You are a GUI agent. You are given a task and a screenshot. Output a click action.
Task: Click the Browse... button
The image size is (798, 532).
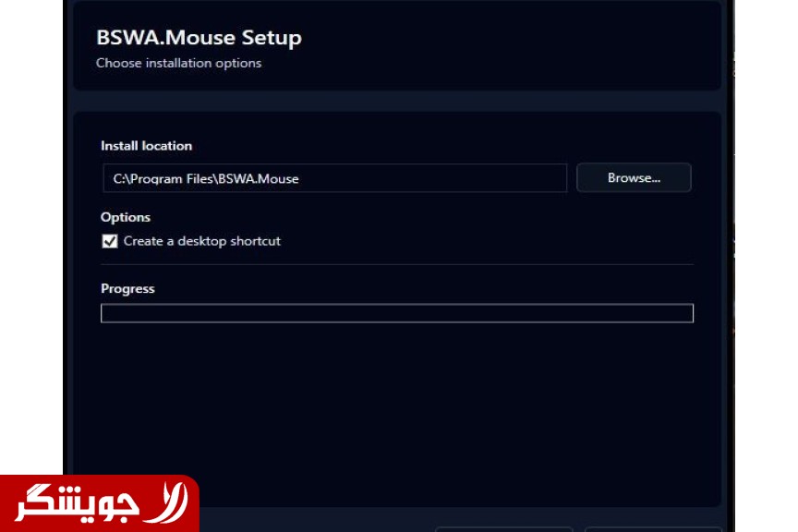634,178
